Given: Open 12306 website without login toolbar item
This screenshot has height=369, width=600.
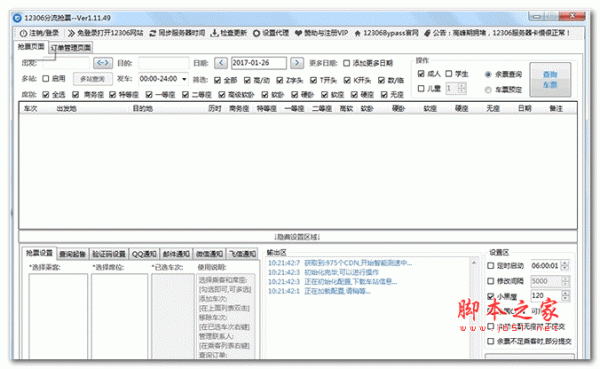Looking at the screenshot, I should point(106,33).
